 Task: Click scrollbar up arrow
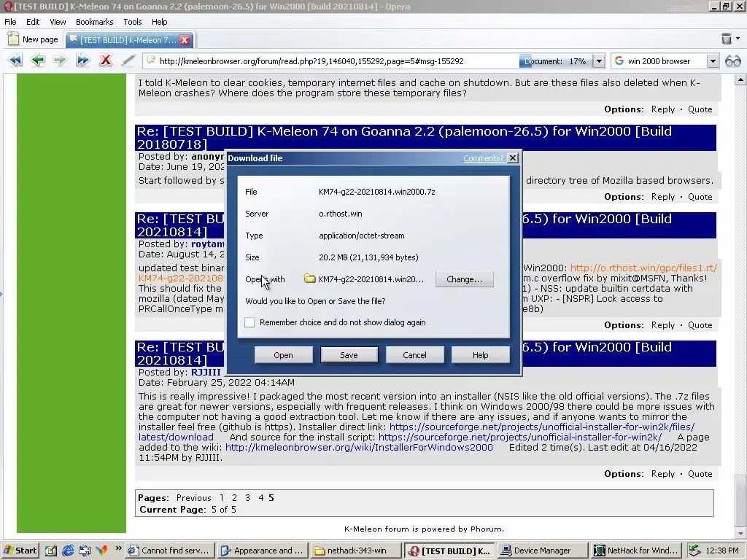(741, 79)
